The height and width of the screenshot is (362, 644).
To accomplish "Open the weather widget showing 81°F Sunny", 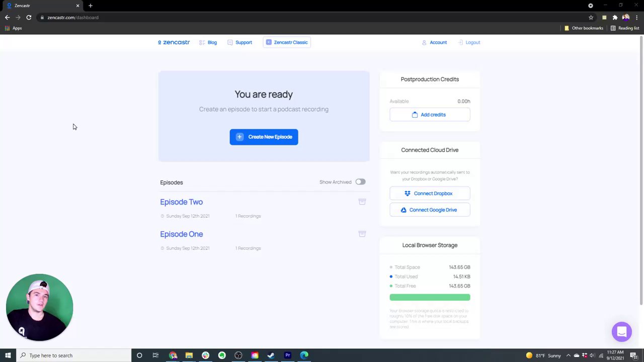I will [543, 355].
